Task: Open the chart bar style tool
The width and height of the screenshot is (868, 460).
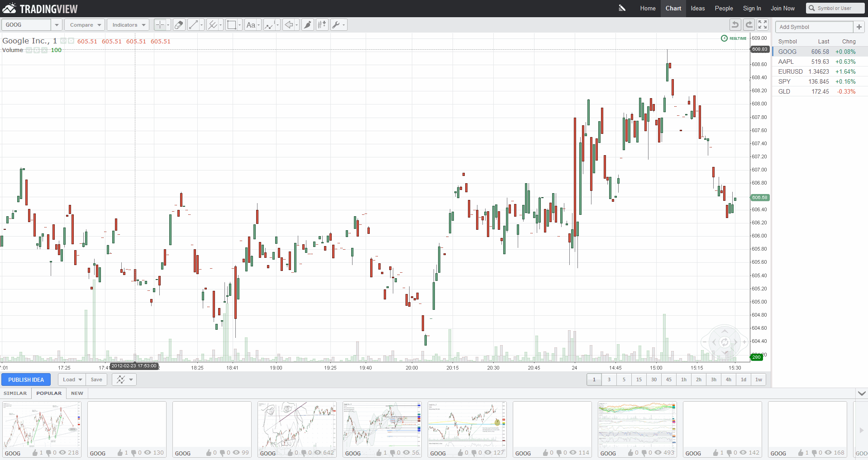Action: 322,25
